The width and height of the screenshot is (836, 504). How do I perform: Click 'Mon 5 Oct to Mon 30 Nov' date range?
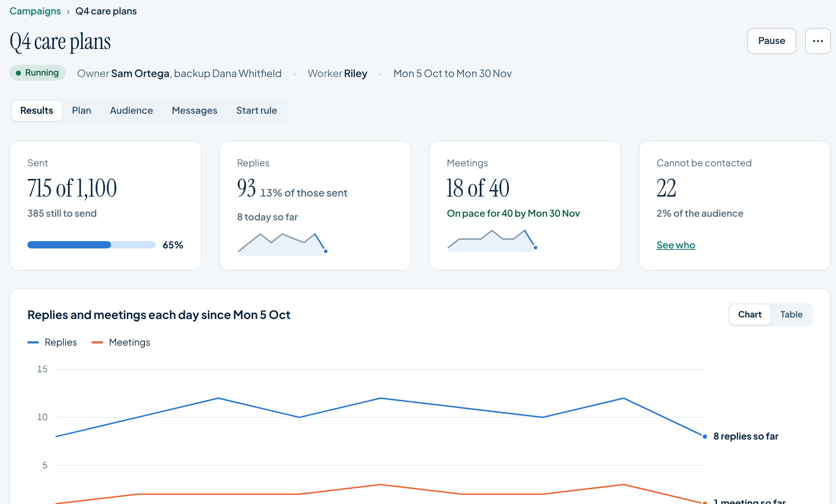(x=453, y=73)
